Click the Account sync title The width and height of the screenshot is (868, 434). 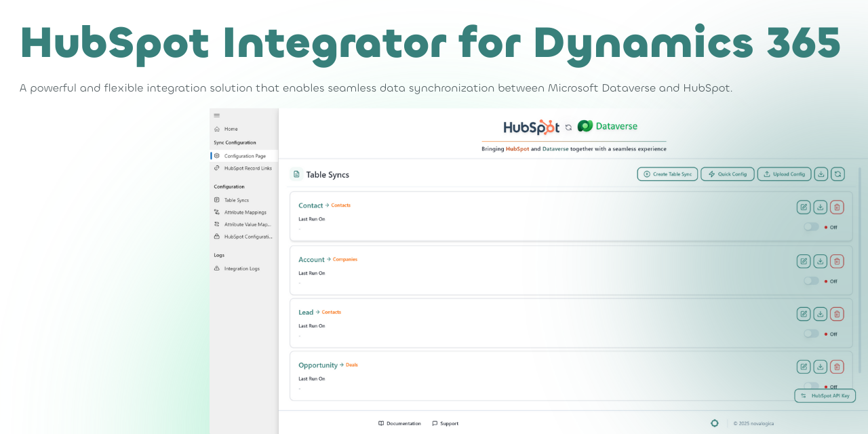[x=311, y=259]
